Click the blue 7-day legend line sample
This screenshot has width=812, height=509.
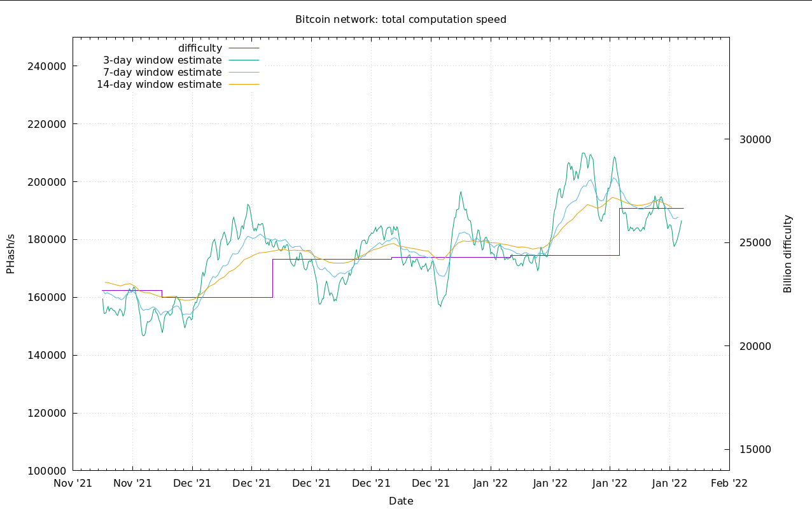click(x=244, y=73)
